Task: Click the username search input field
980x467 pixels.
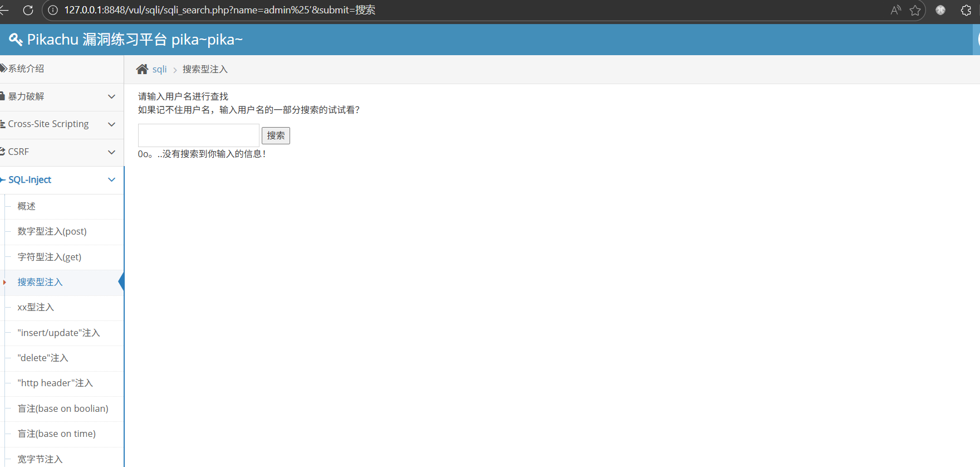Action: (198, 135)
